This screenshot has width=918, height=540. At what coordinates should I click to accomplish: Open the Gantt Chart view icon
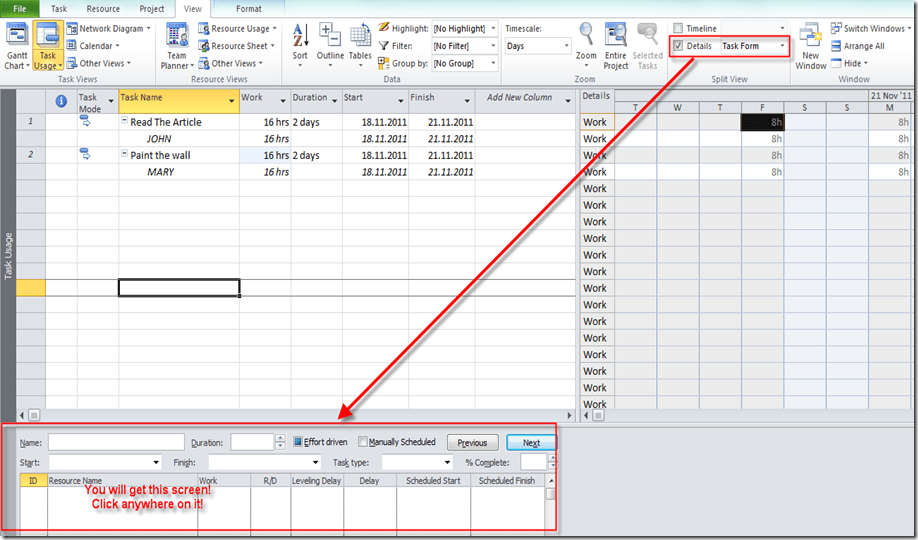(16, 40)
